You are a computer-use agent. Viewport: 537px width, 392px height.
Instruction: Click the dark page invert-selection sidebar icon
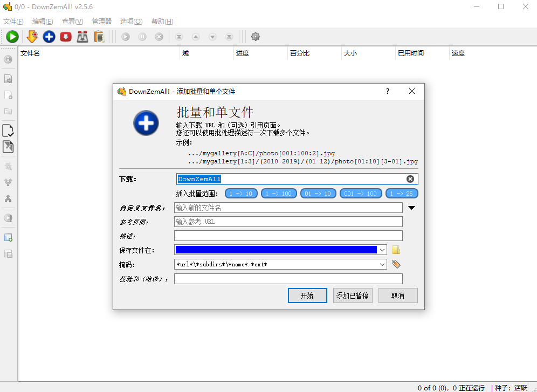8,147
